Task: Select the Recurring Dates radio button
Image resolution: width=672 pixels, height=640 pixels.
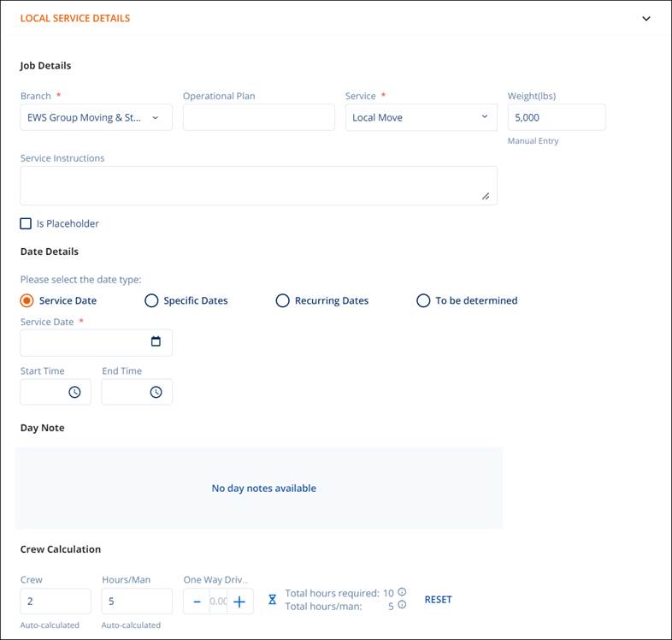Action: (x=282, y=300)
